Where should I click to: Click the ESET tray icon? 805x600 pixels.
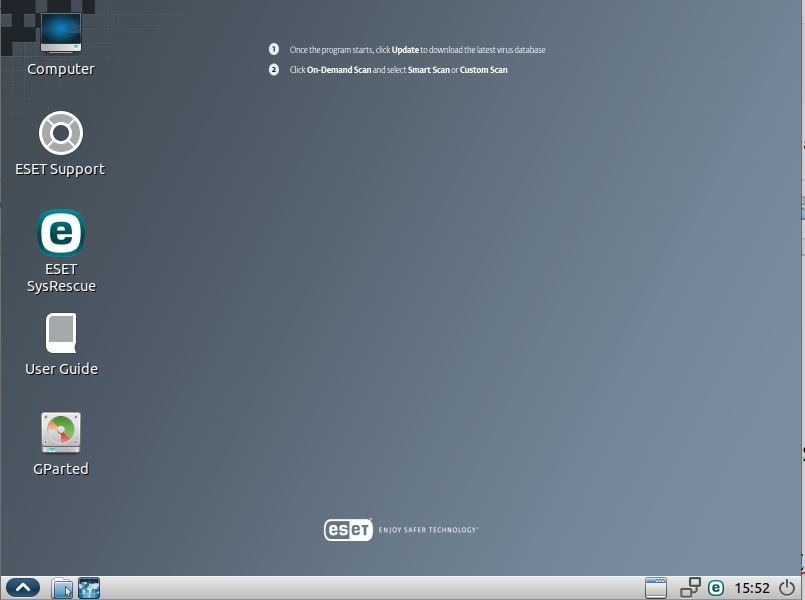pos(716,588)
